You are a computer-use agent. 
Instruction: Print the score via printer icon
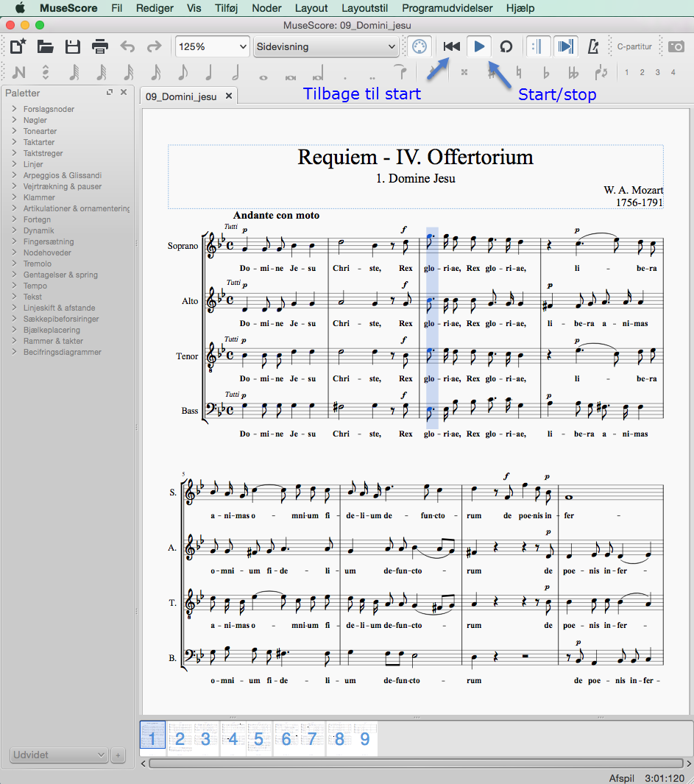pyautogui.click(x=100, y=46)
